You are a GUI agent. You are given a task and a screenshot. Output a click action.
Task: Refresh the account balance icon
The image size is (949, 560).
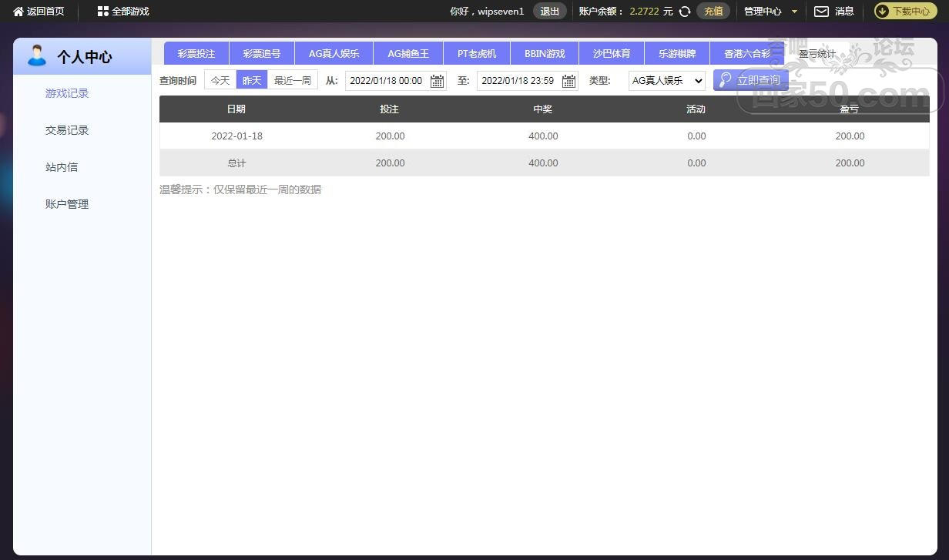[x=684, y=12]
